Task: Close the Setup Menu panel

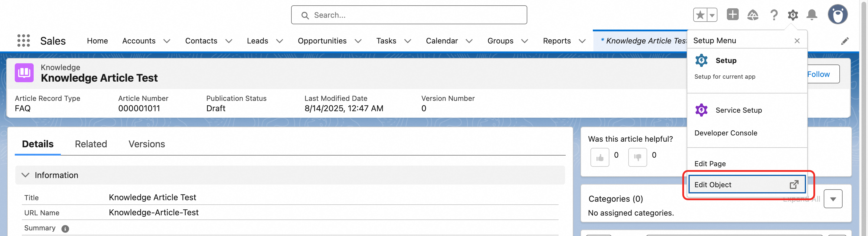Action: click(x=797, y=41)
